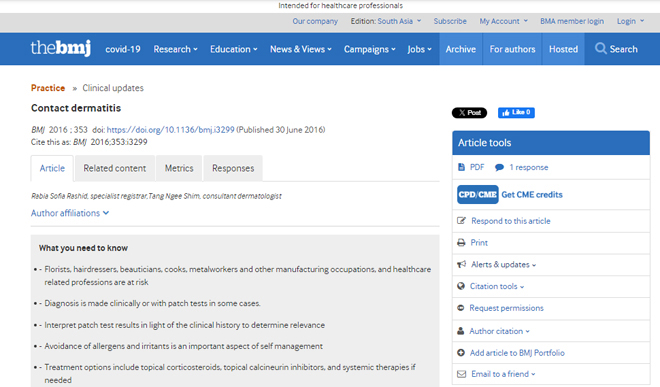Click the Request permissions copyright icon
The height and width of the screenshot is (387, 660).
(460, 308)
